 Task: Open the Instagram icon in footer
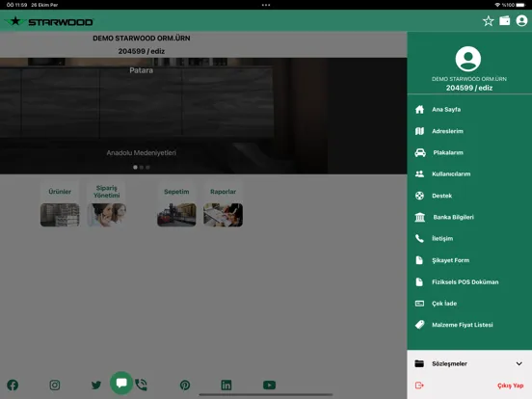pyautogui.click(x=55, y=386)
